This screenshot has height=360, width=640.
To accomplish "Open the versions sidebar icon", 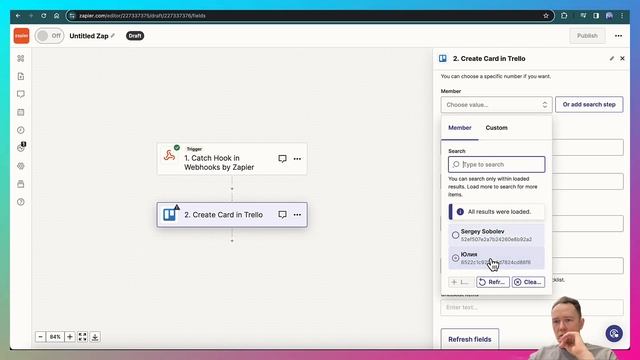I will [21, 184].
